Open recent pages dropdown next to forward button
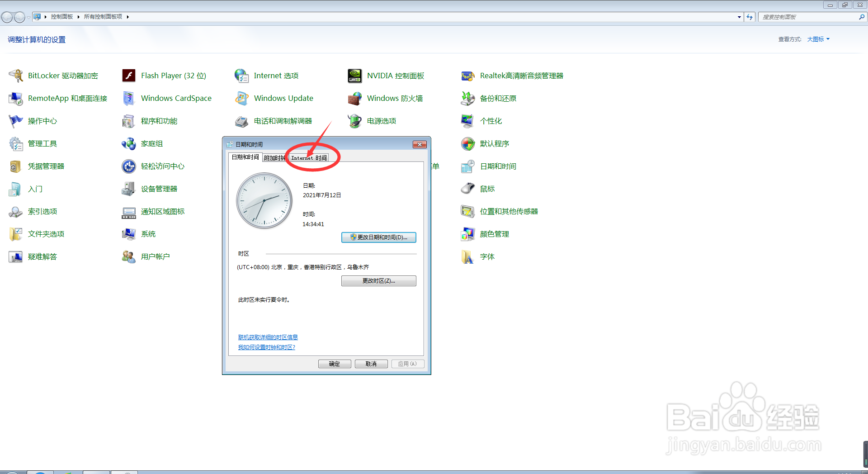 click(28, 17)
